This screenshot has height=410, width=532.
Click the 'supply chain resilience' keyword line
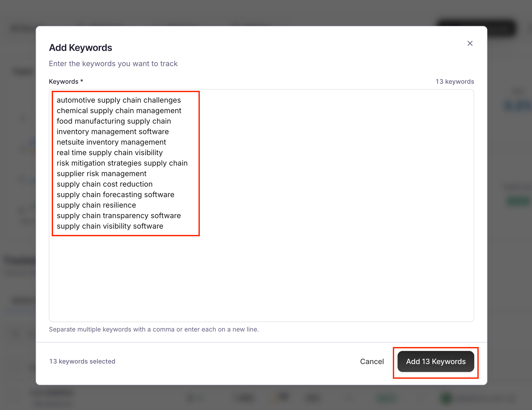click(96, 205)
